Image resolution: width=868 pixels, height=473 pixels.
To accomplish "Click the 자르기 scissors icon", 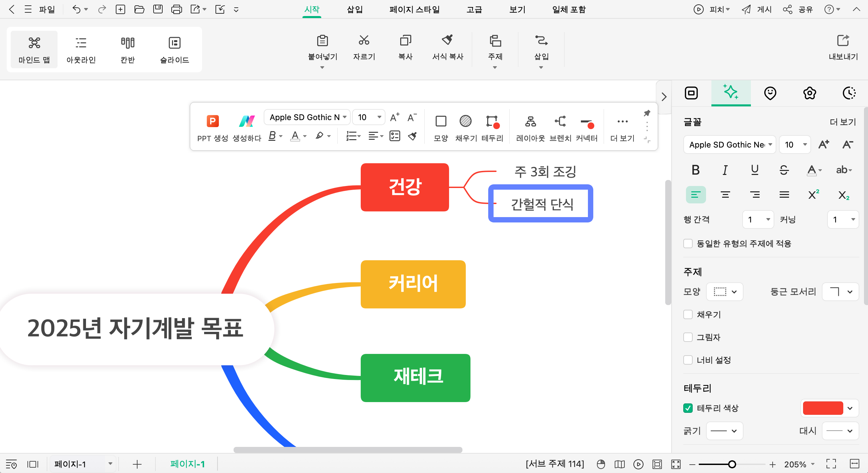I will point(364,48).
